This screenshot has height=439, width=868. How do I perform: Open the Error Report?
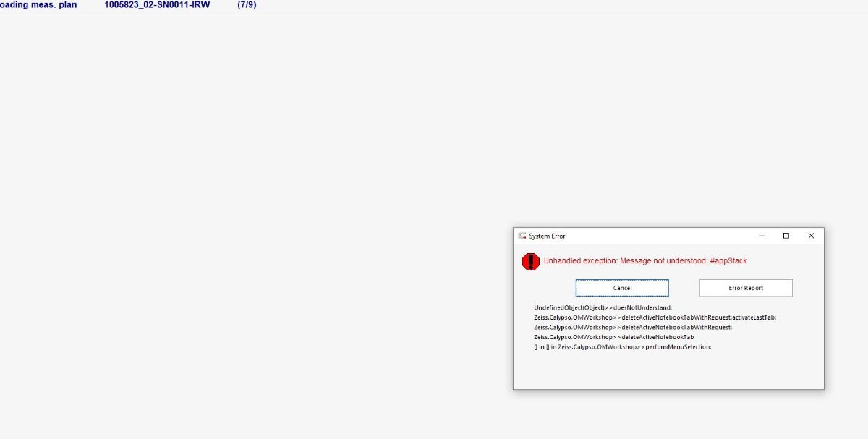pyautogui.click(x=746, y=288)
